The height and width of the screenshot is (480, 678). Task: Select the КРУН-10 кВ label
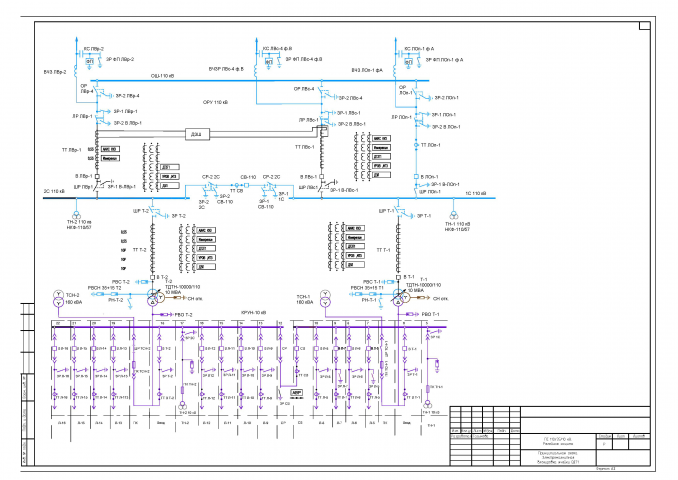pyautogui.click(x=253, y=312)
